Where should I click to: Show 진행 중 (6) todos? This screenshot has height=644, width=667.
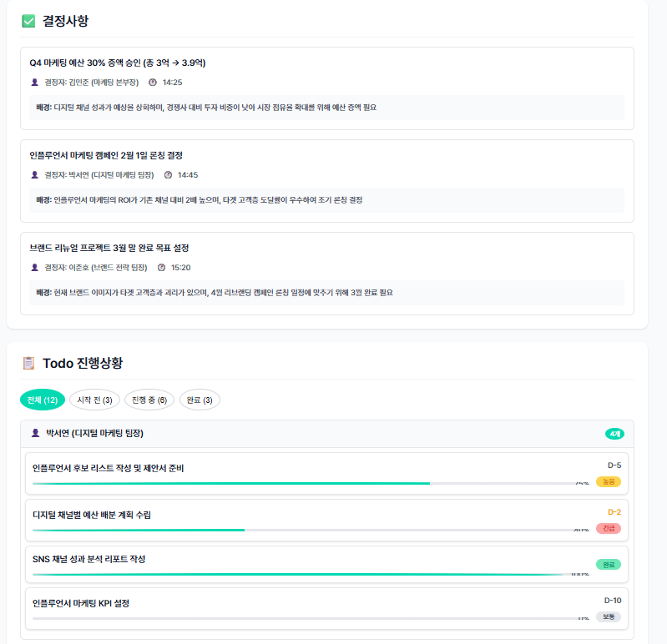[149, 400]
